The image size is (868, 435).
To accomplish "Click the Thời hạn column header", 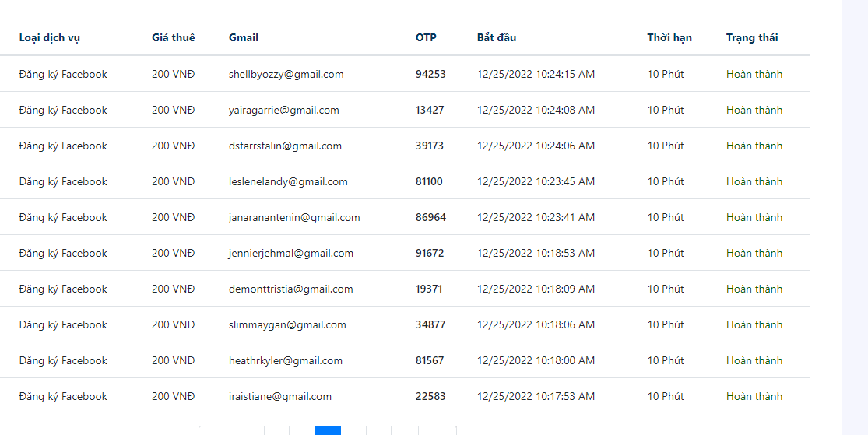I will click(x=669, y=37).
